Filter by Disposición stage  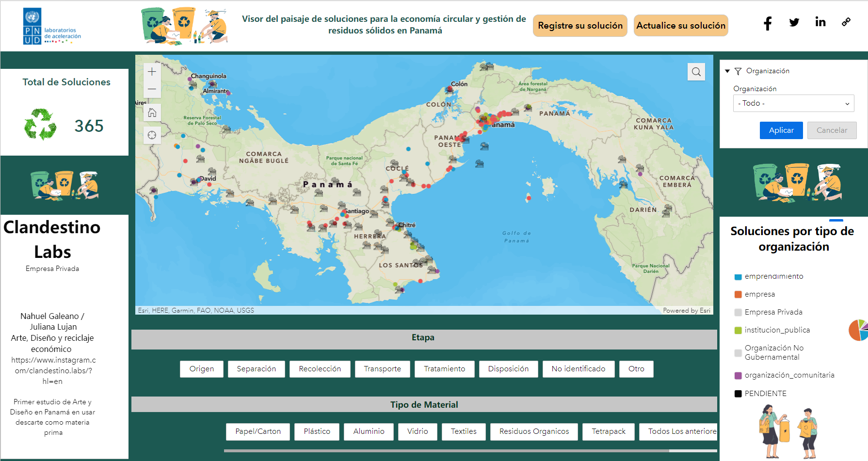pos(508,369)
